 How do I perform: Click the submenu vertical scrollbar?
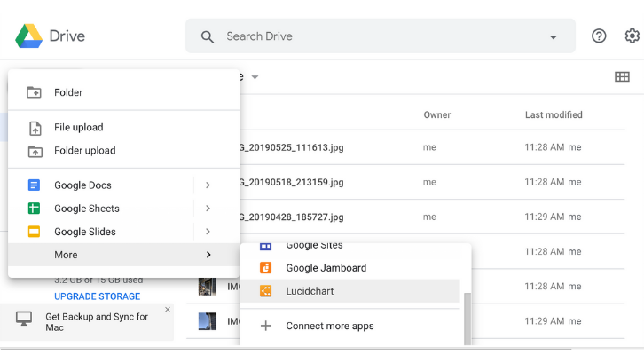point(467,319)
